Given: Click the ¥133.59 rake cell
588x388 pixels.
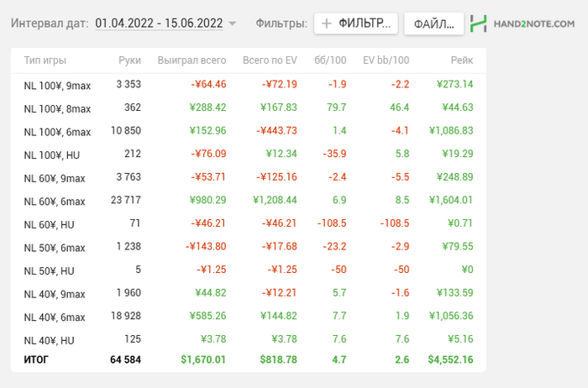Looking at the screenshot, I should pos(455,293).
